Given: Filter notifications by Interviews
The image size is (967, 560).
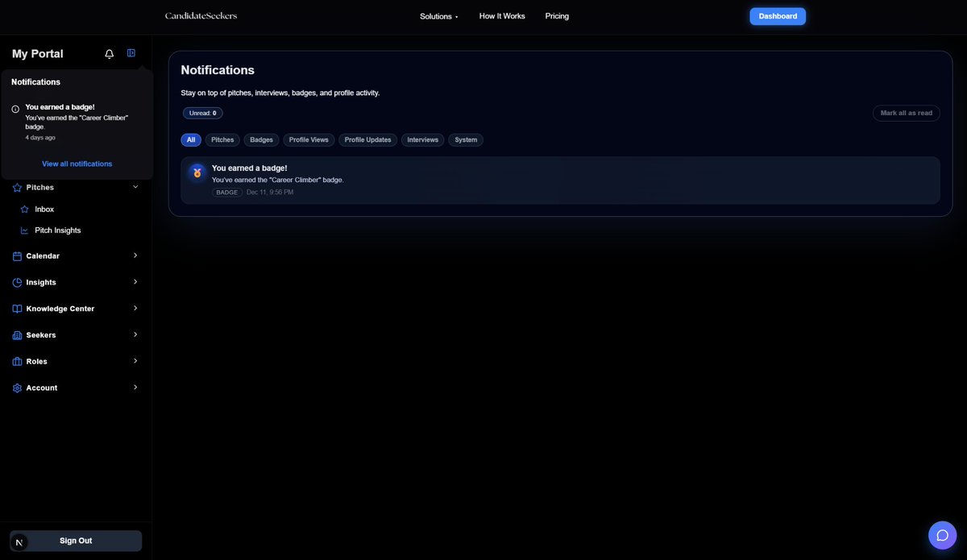Looking at the screenshot, I should (x=423, y=140).
